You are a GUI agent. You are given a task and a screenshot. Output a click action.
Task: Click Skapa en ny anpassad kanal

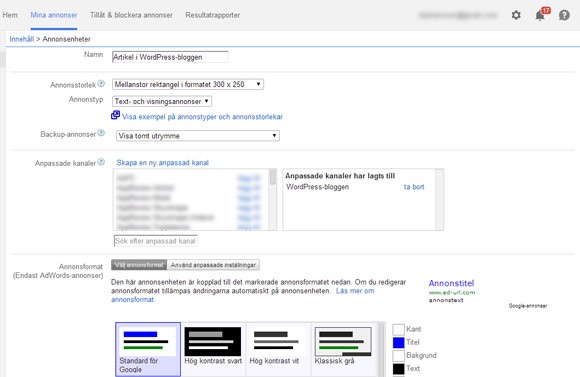pyautogui.click(x=163, y=163)
